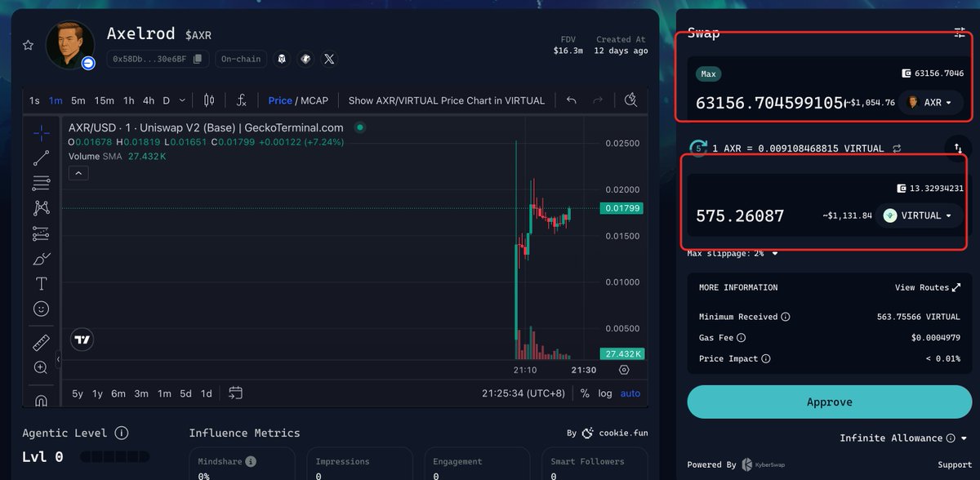Screen dimensions: 980x480
Task: Open timezone menu at 21:25:34 (UTC+8)
Action: [x=523, y=393]
